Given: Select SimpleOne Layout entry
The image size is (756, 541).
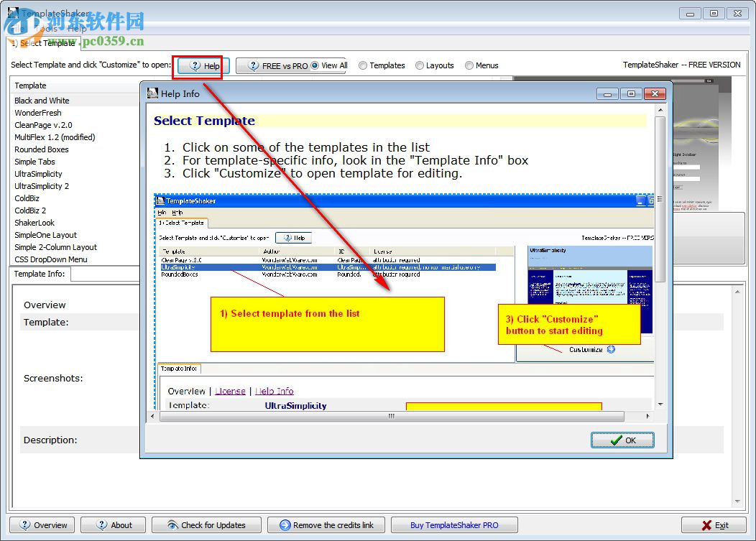Looking at the screenshot, I should pos(46,235).
